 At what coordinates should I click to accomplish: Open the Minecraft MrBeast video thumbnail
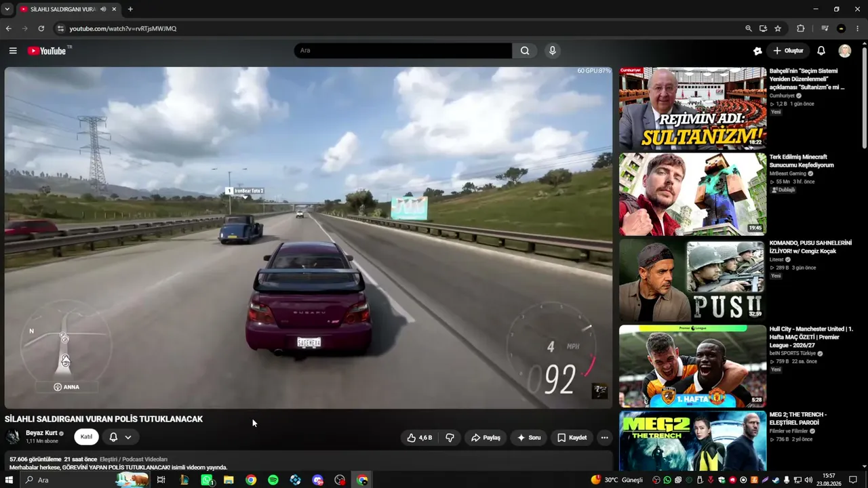click(692, 194)
